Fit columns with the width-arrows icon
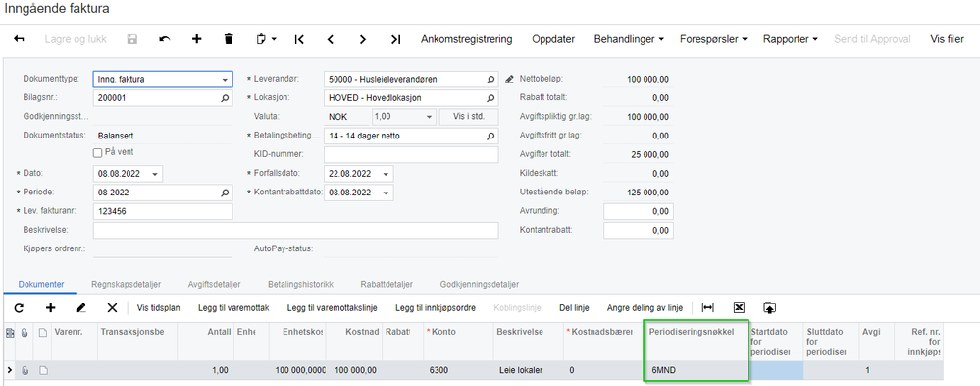 707,307
